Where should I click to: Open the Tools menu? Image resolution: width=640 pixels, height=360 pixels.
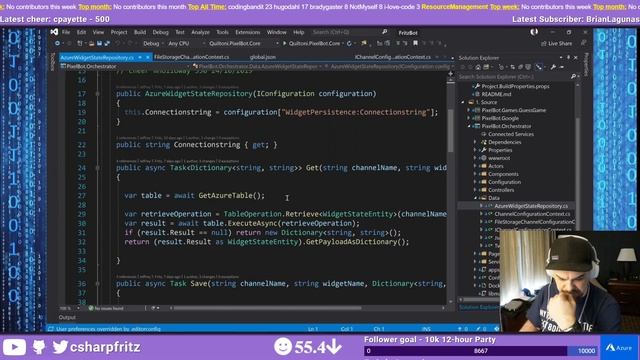222,32
